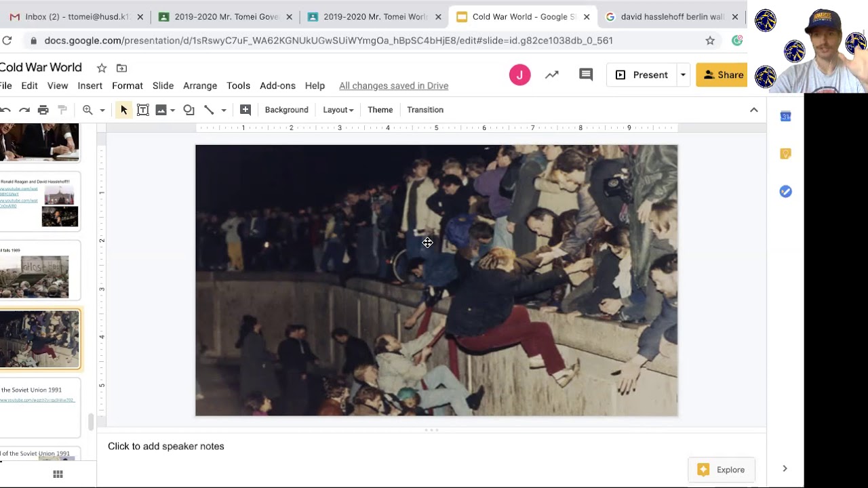Click the Transition button

point(425,110)
